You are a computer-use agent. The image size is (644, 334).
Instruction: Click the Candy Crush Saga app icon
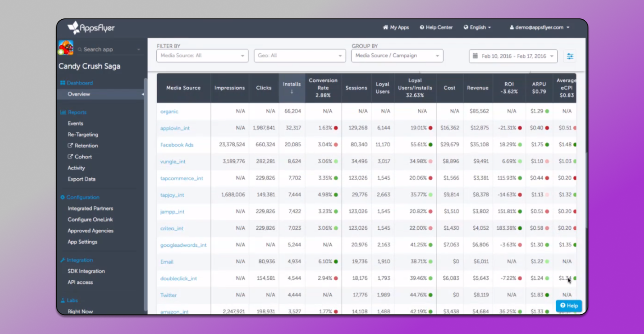66,48
